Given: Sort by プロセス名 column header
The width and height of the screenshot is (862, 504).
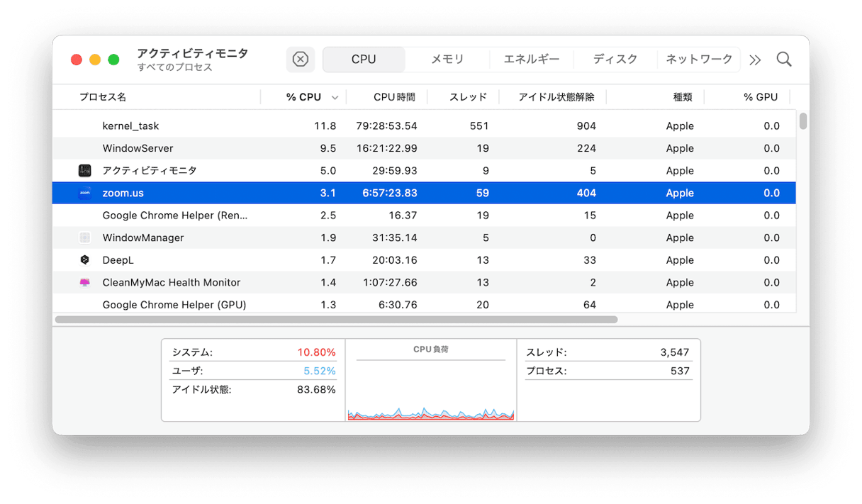Looking at the screenshot, I should (x=103, y=97).
